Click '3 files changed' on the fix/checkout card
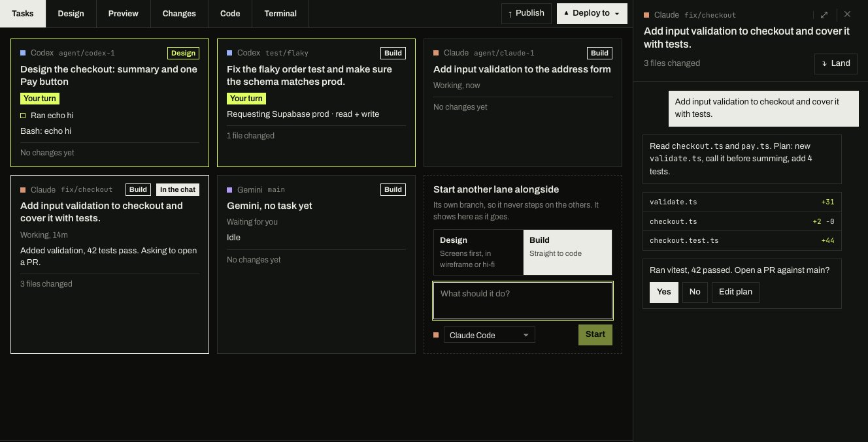 [46, 284]
